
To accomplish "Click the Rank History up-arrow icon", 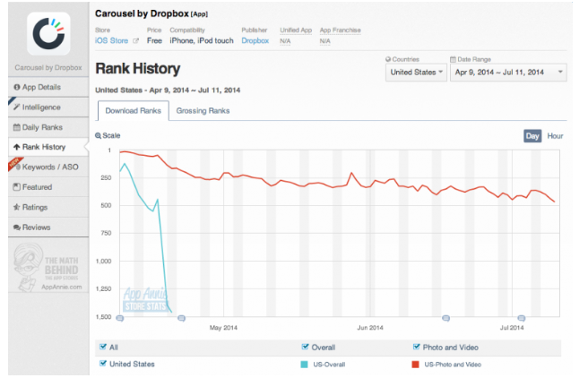I will 16,147.
